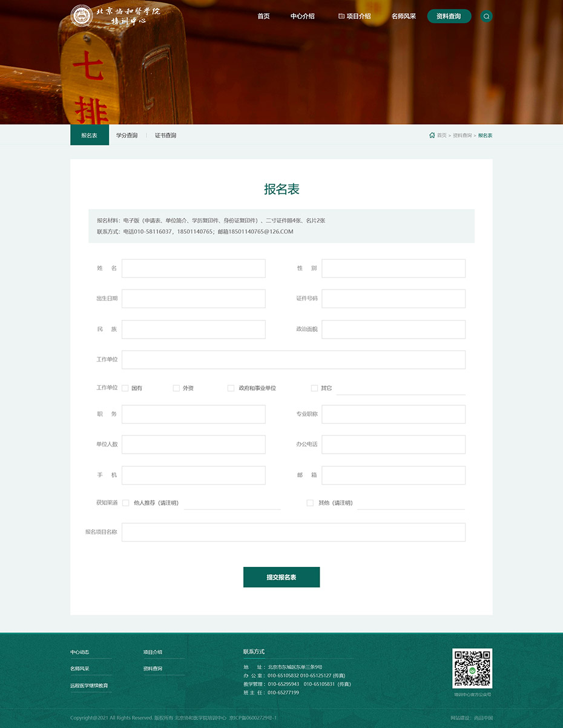Check the 国有 work unit checkbox

pyautogui.click(x=125, y=388)
